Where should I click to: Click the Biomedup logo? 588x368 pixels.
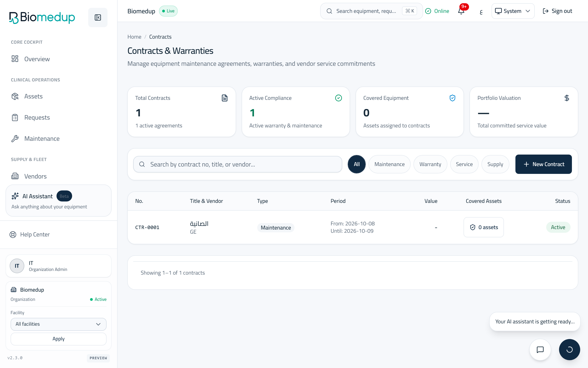tap(42, 17)
